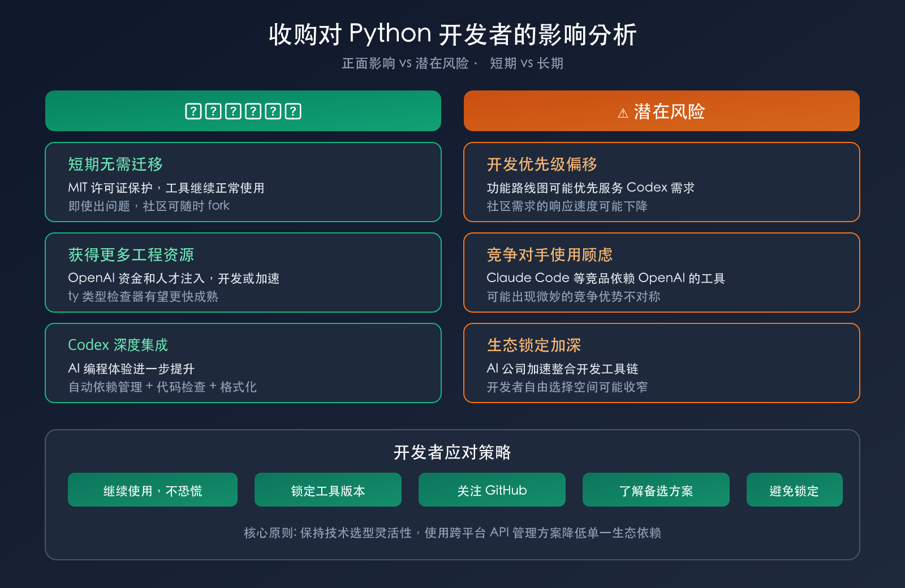Click the 关注 GitHub button
The image size is (905, 588).
click(x=492, y=490)
